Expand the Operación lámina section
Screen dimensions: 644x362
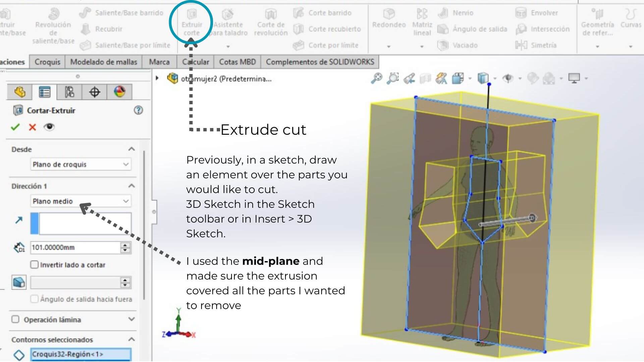click(131, 319)
